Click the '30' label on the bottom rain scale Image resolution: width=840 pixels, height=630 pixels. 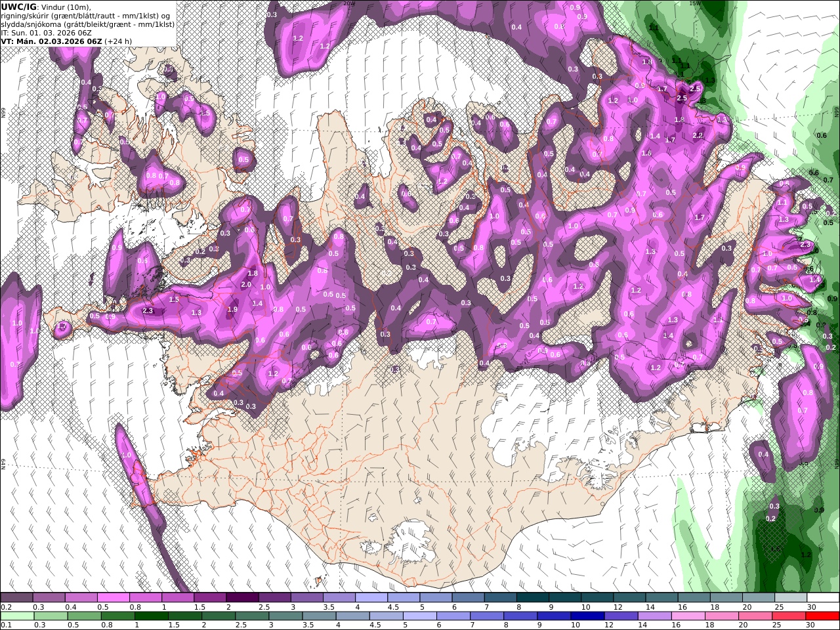click(x=810, y=625)
